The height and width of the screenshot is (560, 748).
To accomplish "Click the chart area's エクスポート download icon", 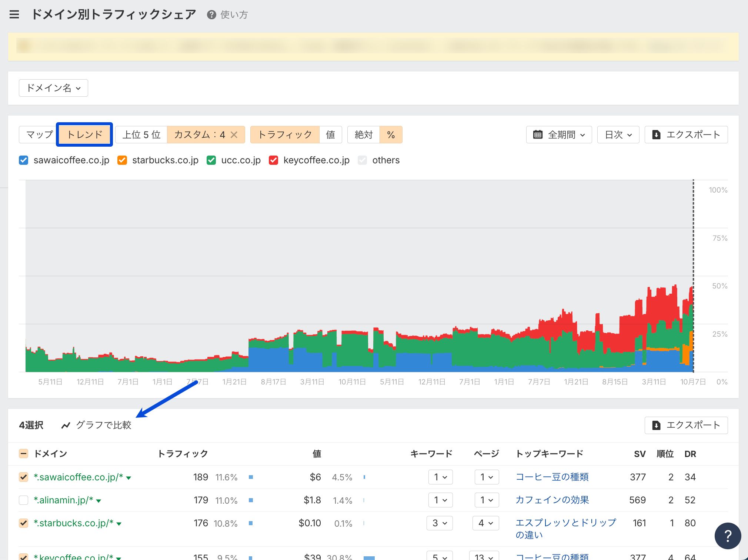I will click(656, 135).
